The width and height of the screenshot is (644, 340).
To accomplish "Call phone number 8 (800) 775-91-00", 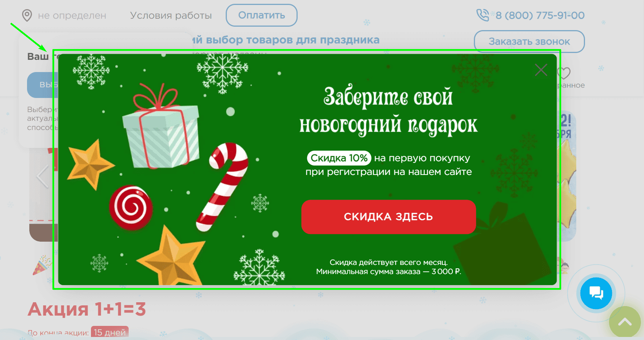I will click(540, 16).
